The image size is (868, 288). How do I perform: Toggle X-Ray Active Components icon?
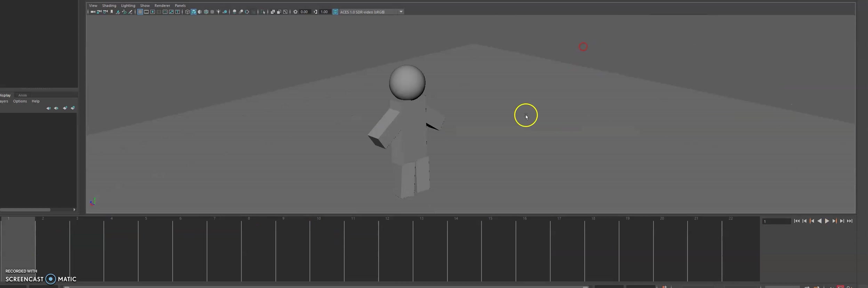coord(279,12)
